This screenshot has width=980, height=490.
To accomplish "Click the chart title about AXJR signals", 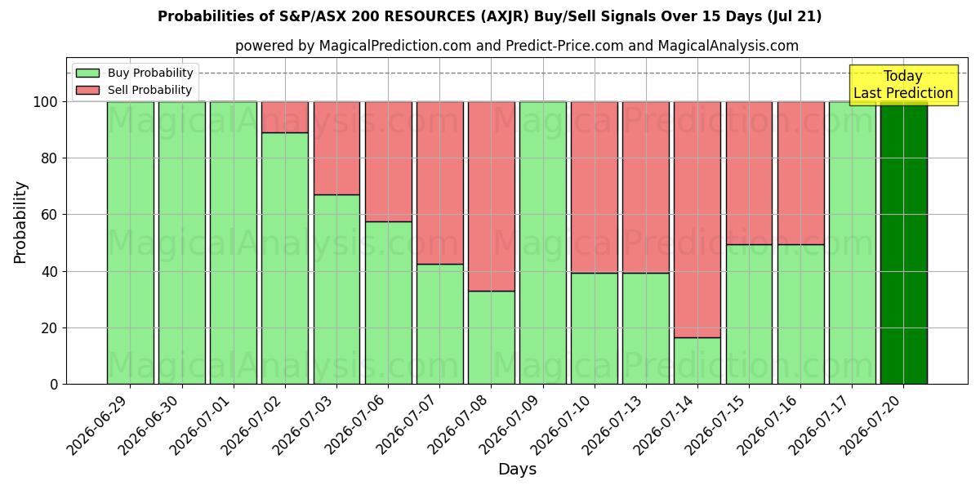I will (x=490, y=16).
